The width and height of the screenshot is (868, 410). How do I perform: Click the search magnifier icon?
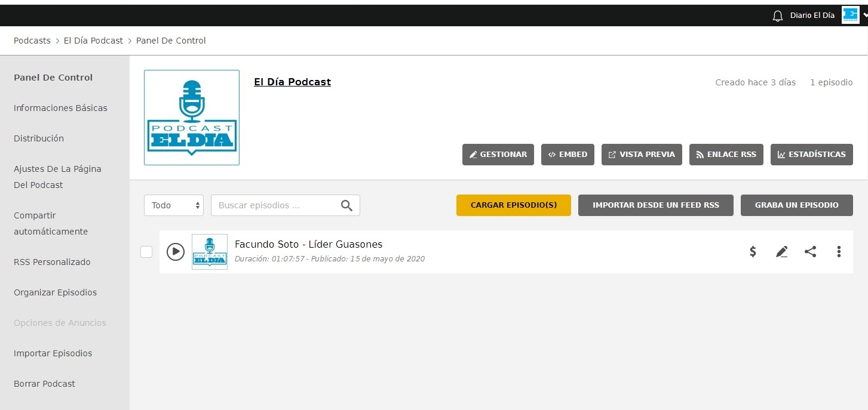click(x=346, y=205)
